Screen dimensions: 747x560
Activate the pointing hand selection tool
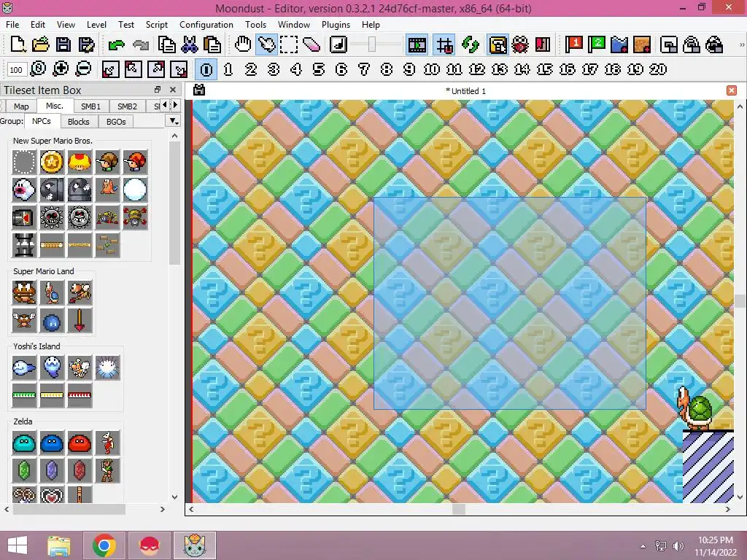tap(266, 44)
